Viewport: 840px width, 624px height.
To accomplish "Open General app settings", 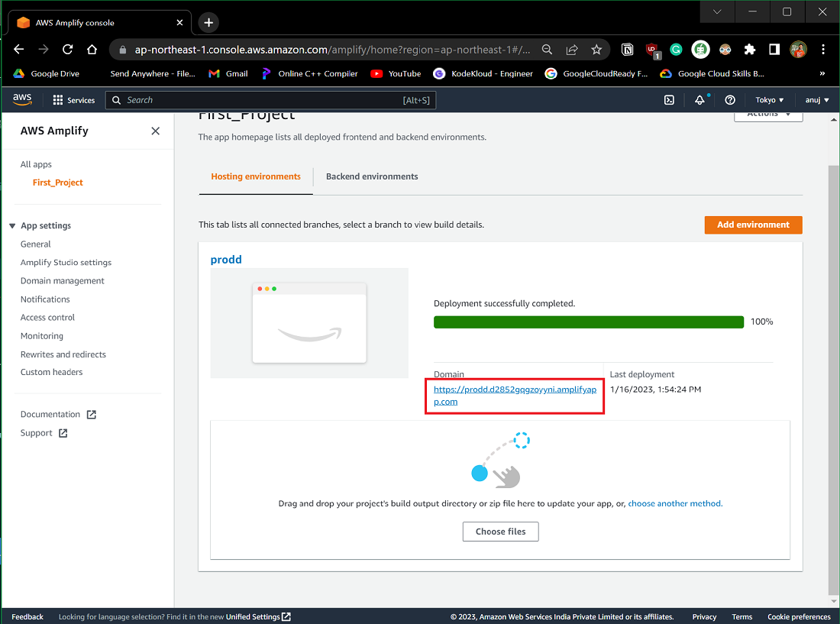I will coord(35,244).
